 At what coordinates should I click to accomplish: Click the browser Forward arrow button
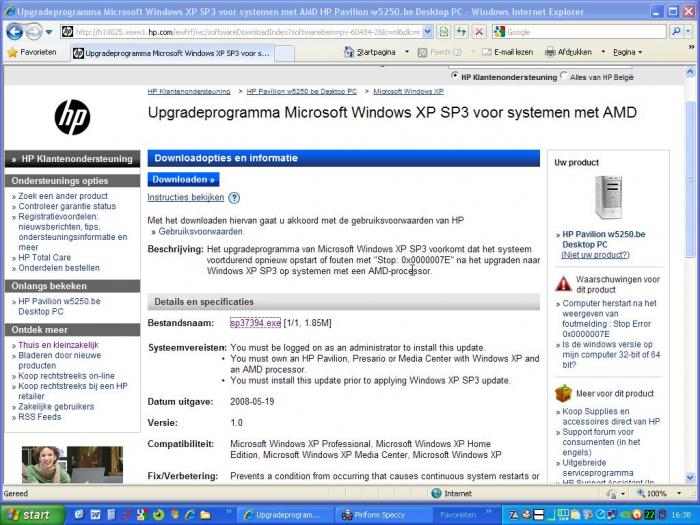(33, 32)
